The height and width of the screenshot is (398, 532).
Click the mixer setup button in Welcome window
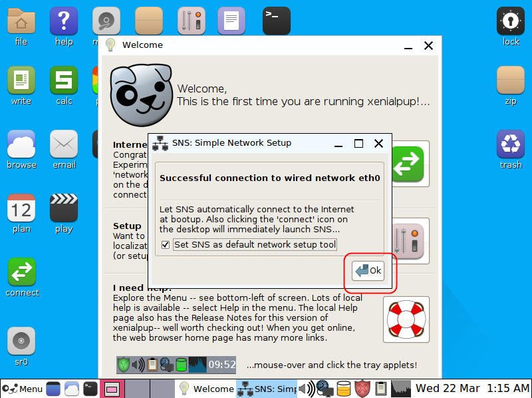[409, 241]
